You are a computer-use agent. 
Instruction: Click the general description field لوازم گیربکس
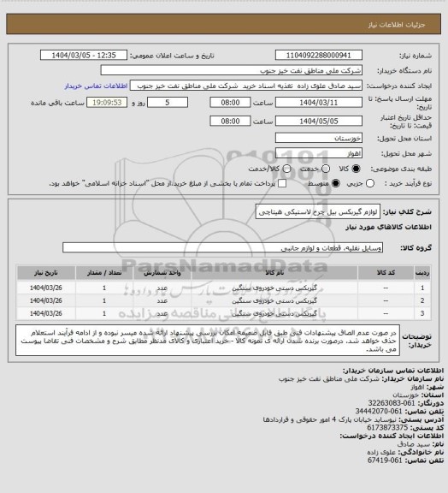318,212
